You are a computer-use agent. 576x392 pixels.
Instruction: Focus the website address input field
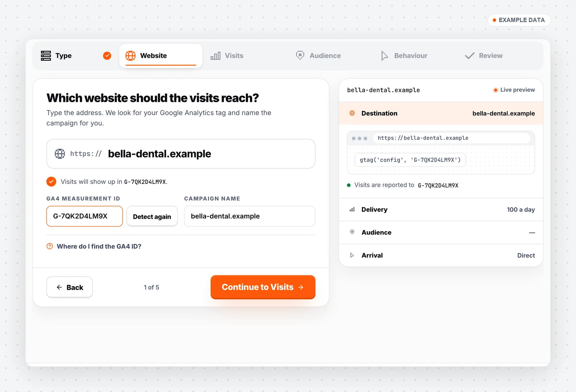point(181,154)
